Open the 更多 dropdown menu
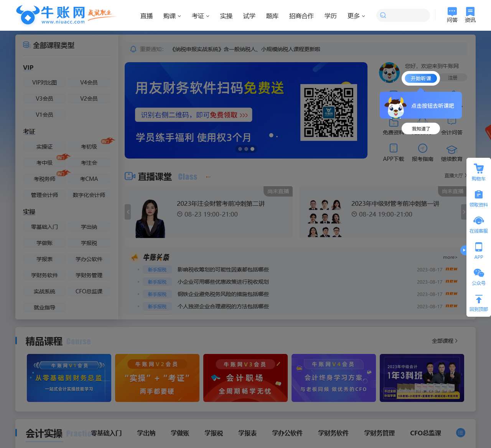The image size is (491, 448). click(x=355, y=16)
